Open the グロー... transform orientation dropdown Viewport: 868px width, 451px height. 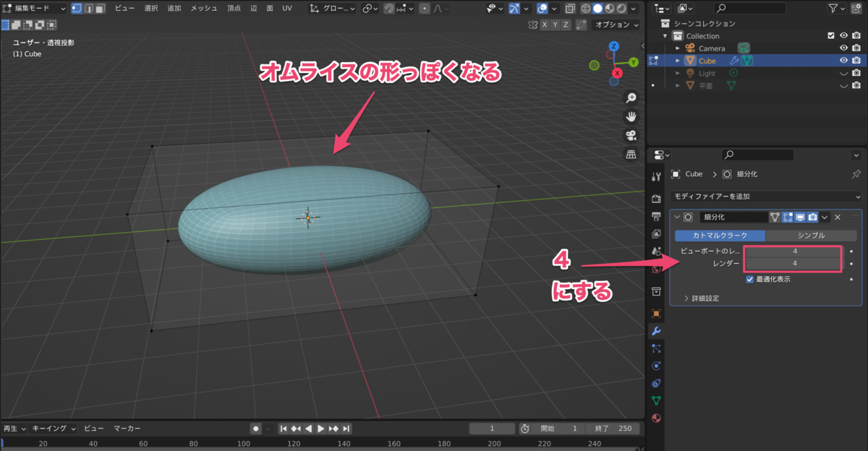(331, 9)
